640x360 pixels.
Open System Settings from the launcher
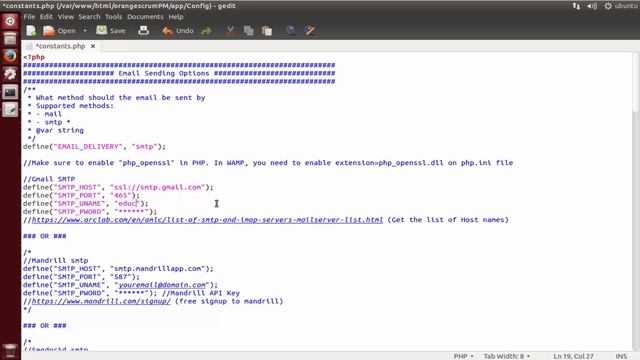(10, 74)
